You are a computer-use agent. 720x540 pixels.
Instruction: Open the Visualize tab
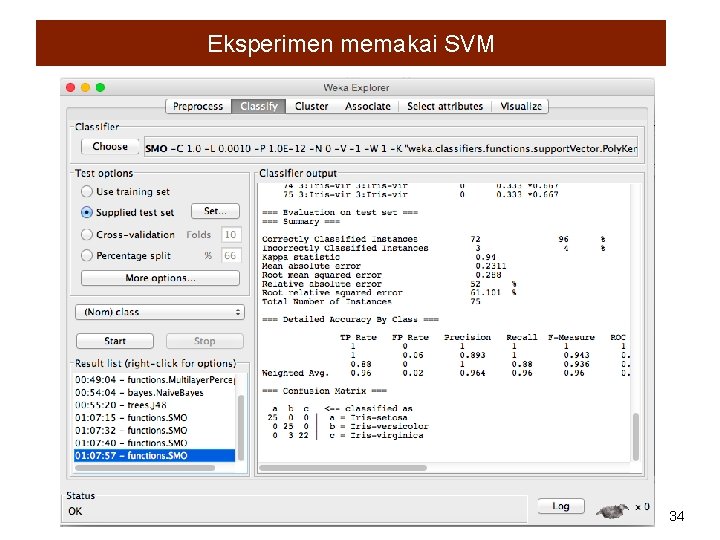coord(521,107)
